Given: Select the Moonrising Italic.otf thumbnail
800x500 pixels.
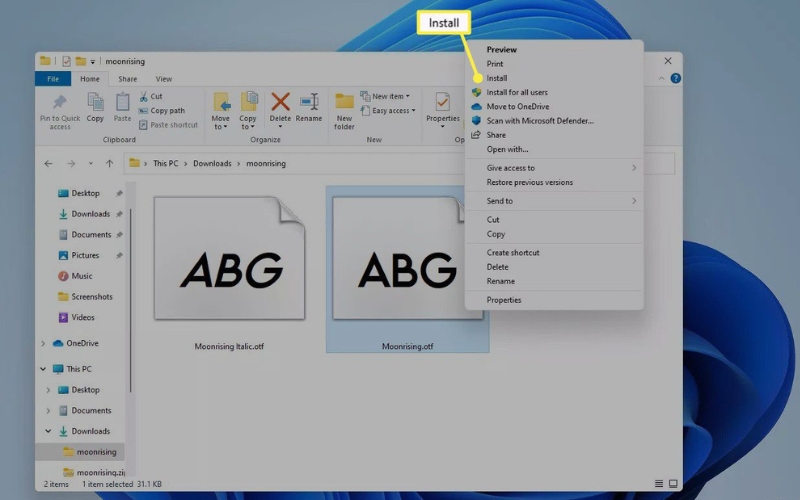Looking at the screenshot, I should coord(229,258).
